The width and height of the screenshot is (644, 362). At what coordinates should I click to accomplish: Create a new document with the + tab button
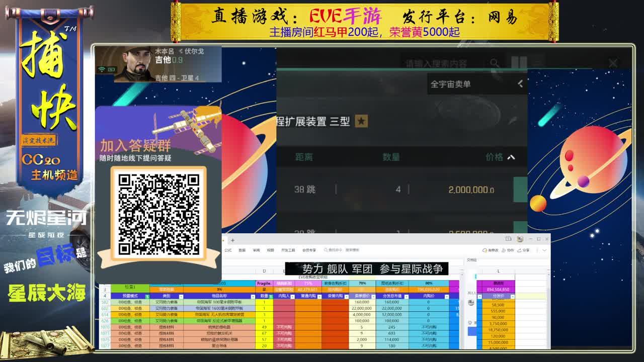(232, 240)
